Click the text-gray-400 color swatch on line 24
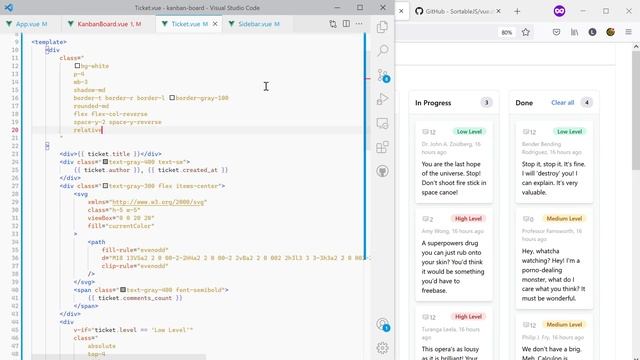The width and height of the screenshot is (640, 360). (105, 162)
